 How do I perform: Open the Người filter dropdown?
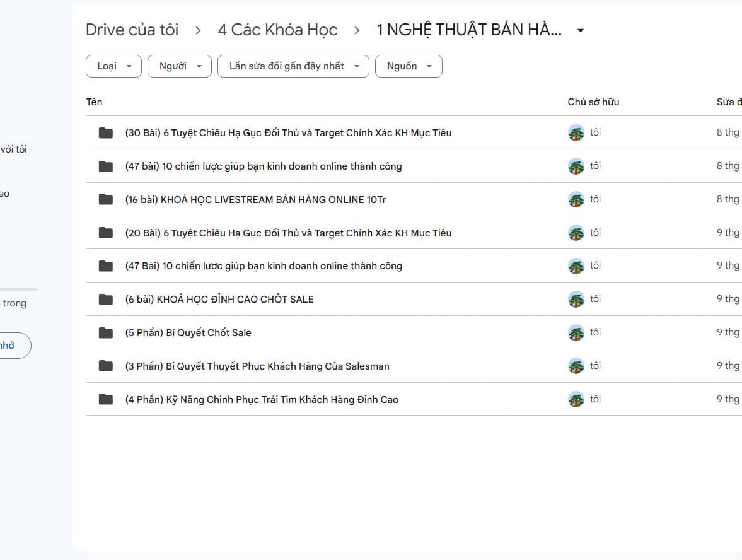(179, 66)
